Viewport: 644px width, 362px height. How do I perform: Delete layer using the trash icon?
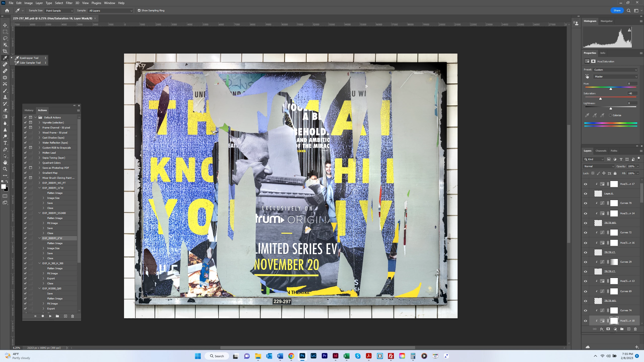tap(635, 329)
